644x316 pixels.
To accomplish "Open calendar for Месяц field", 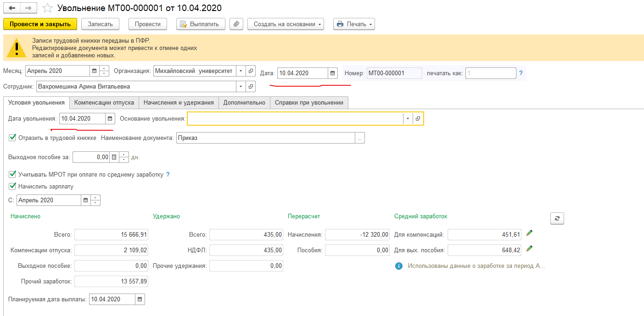I will (95, 71).
